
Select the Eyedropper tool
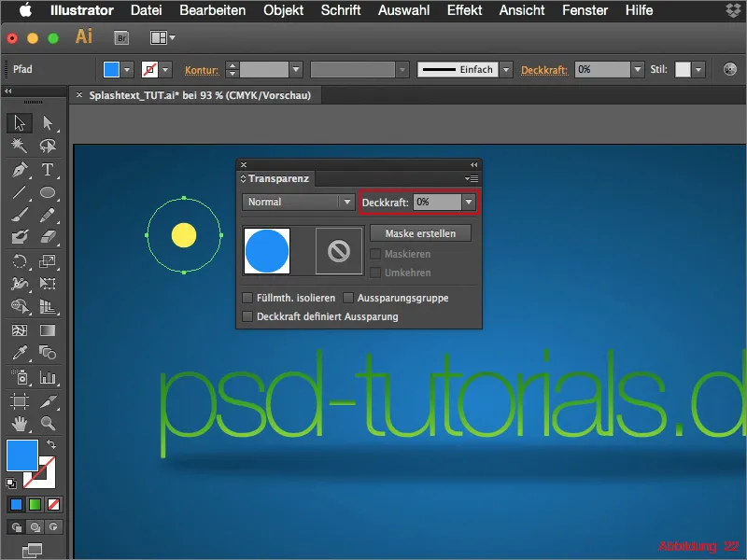coord(20,353)
